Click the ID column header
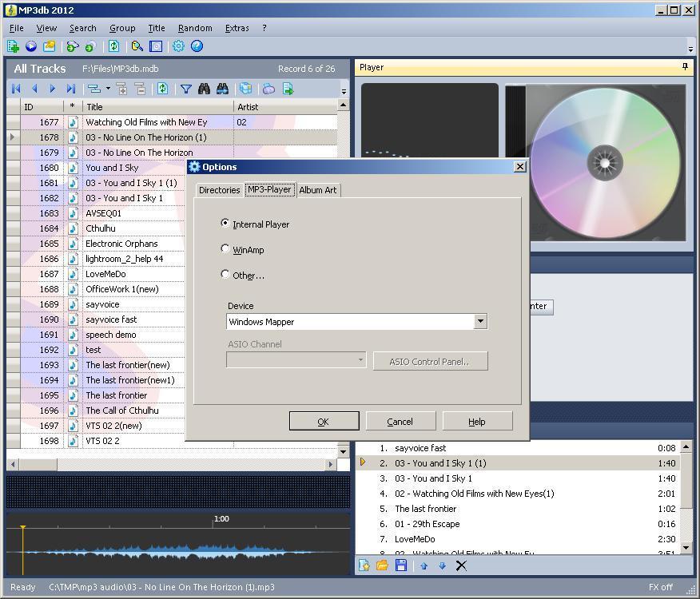 pos(42,107)
